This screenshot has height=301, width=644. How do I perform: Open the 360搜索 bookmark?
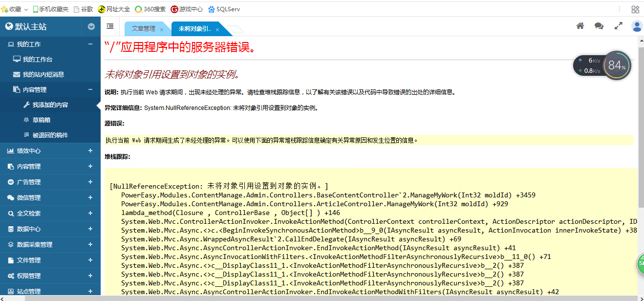[150, 9]
